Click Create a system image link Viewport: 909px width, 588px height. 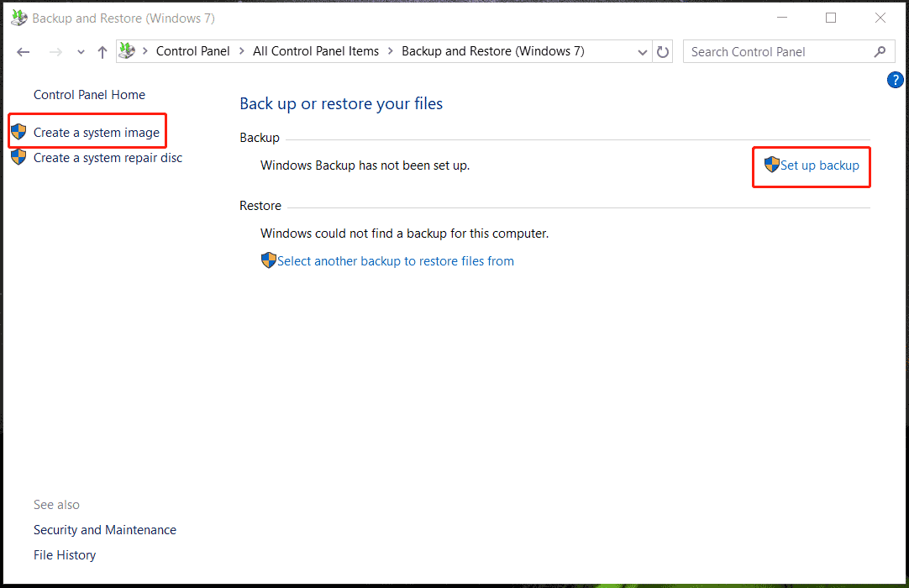coord(97,132)
